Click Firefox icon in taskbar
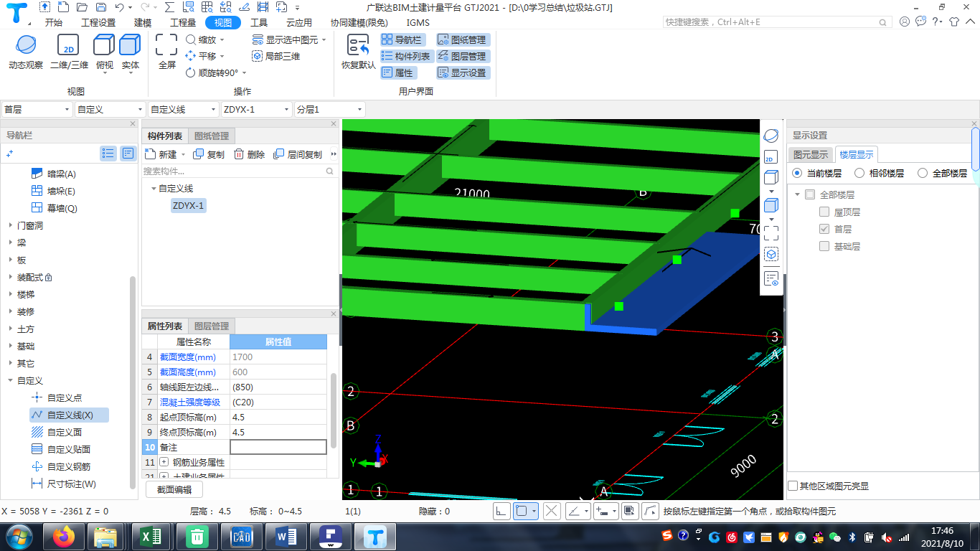Viewport: 980px width, 551px height. [64, 535]
